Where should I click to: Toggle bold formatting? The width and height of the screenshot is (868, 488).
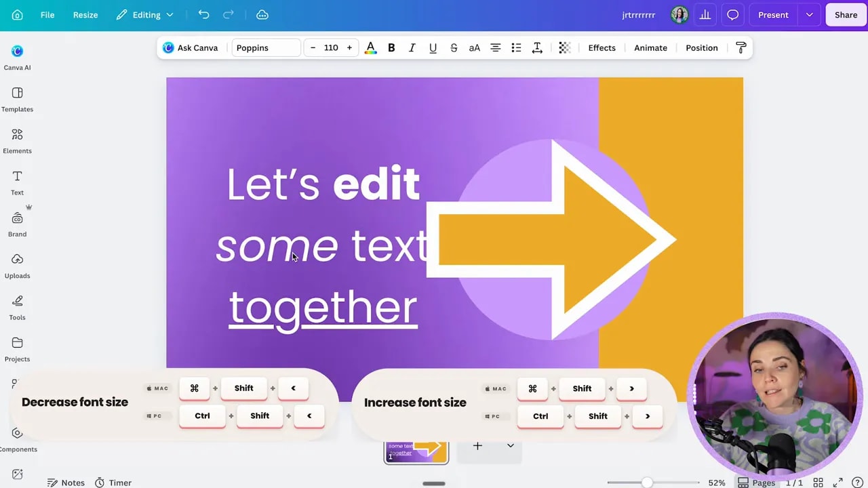[x=391, y=48]
